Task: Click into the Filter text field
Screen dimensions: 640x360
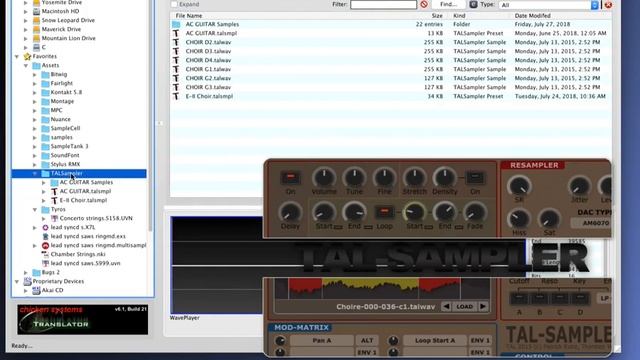Action: [x=383, y=4]
